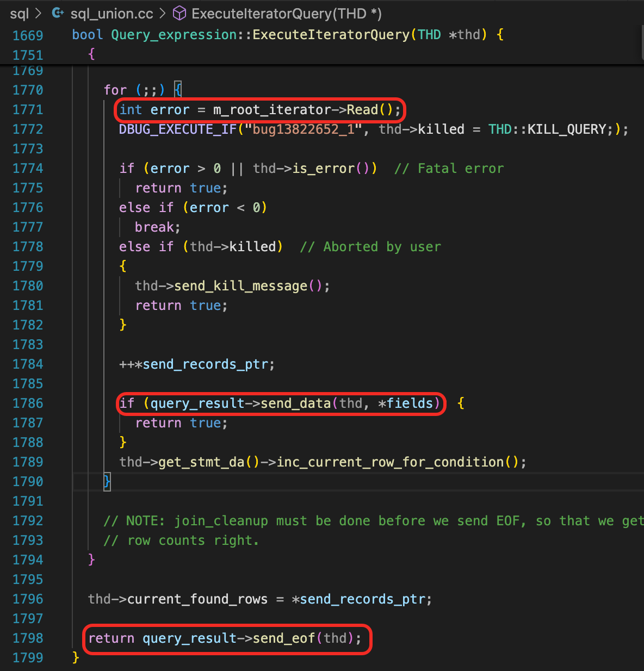The image size is (644, 671).
Task: Click the C++ file icon in breadcrumb
Action: pos(58,13)
